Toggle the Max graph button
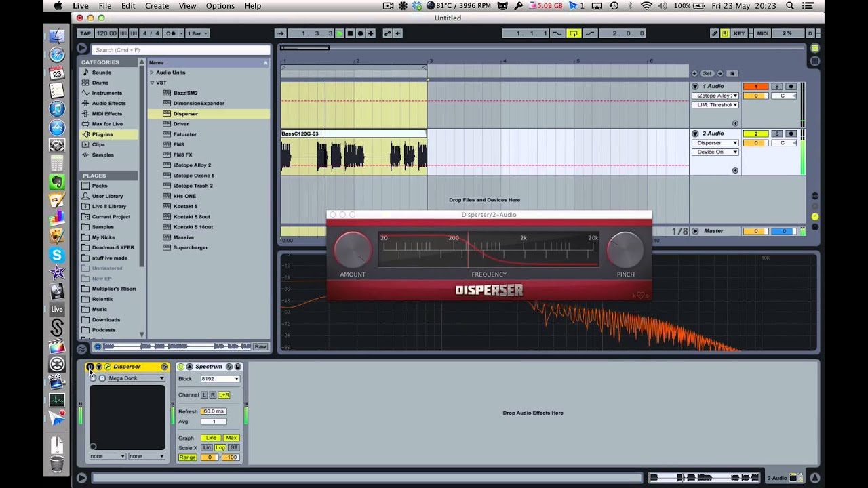 tap(231, 438)
